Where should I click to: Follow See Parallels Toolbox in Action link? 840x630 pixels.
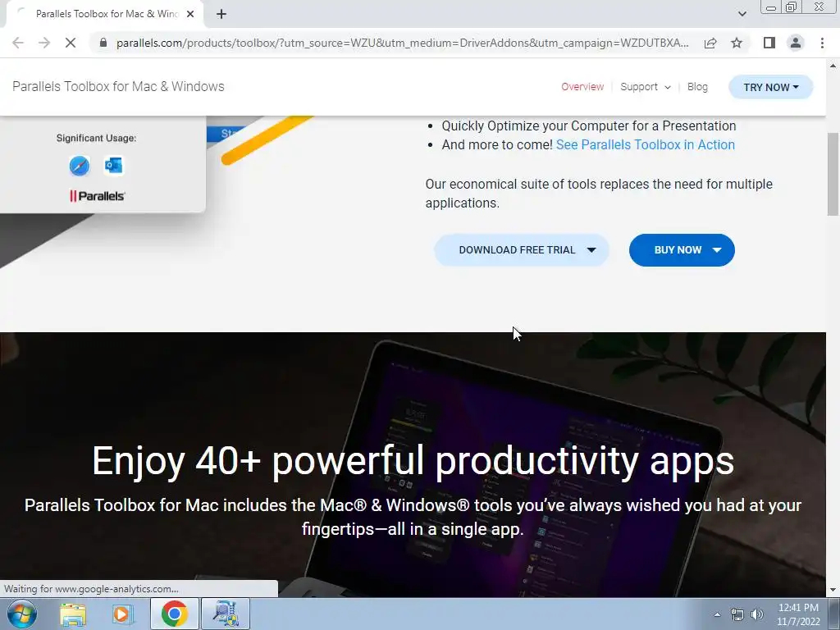(646, 144)
